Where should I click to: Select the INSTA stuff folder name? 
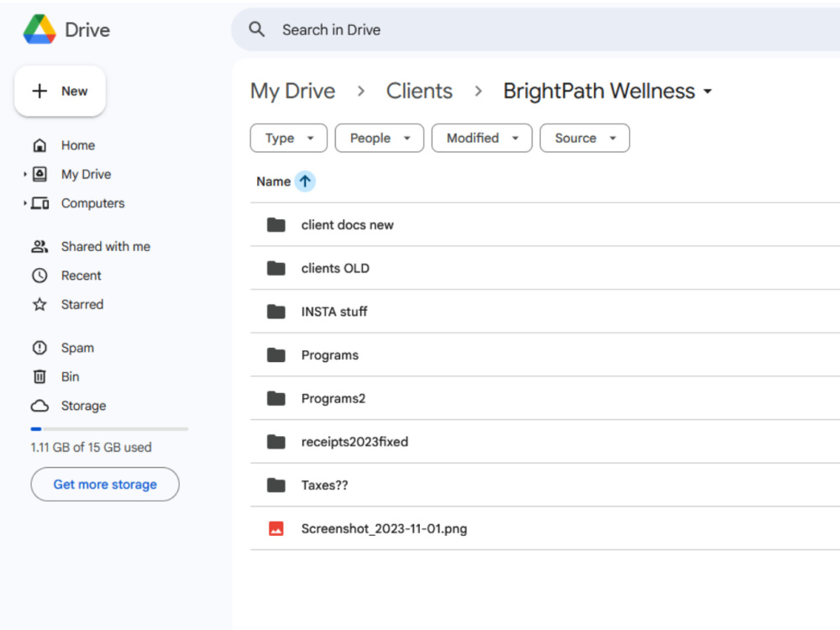tap(334, 312)
